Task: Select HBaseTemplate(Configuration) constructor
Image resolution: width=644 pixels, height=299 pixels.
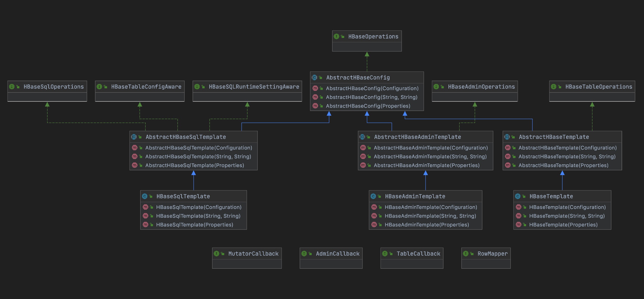Action: (x=567, y=207)
